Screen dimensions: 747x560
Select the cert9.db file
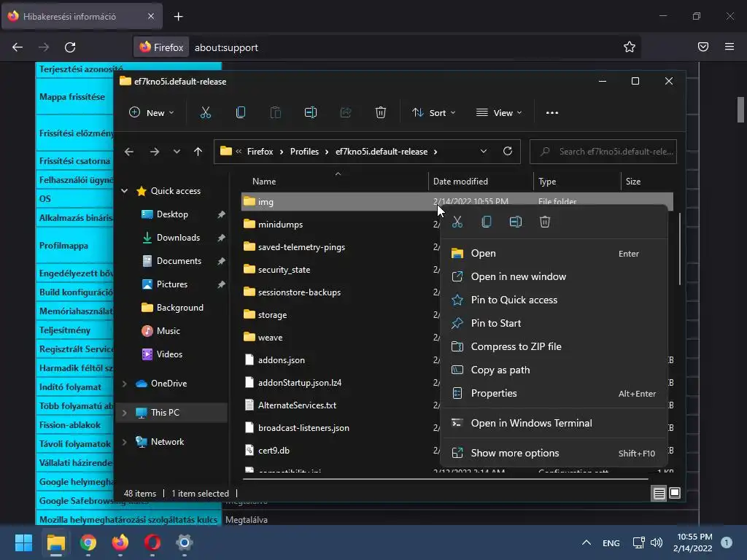coord(274,451)
